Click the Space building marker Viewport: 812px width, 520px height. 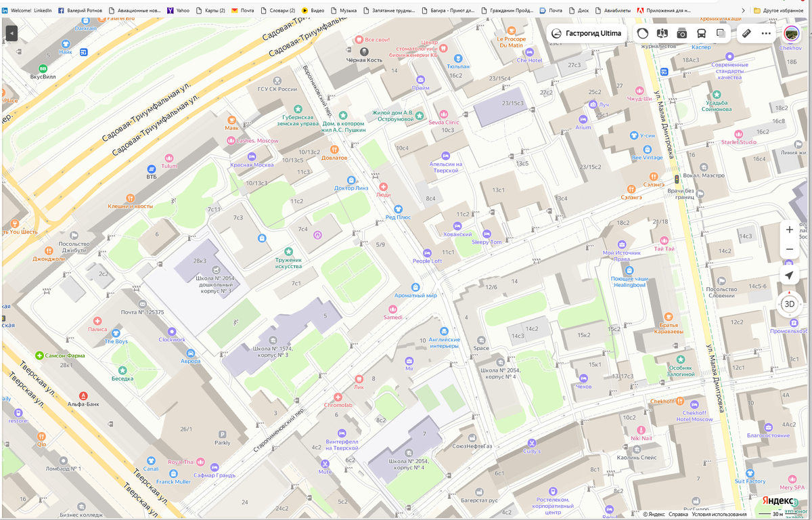tap(481, 340)
